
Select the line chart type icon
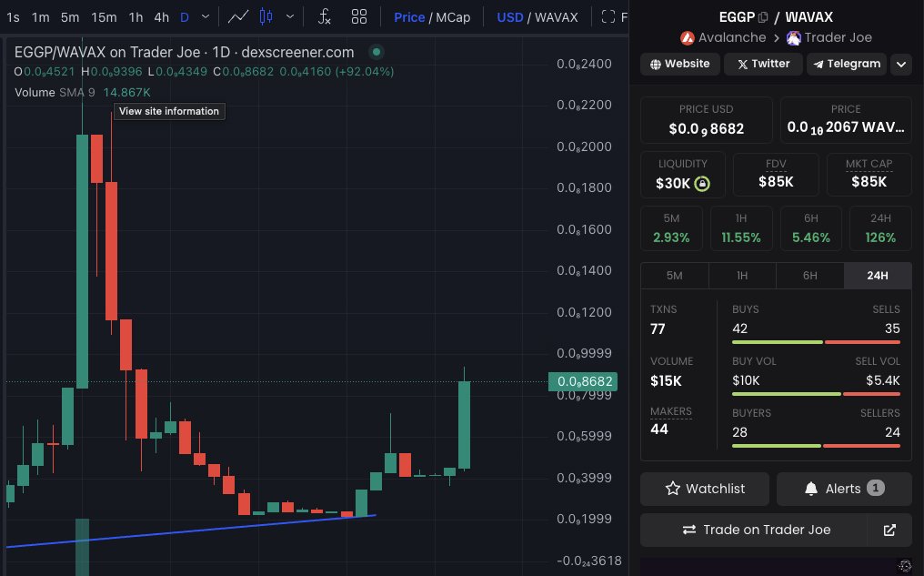point(238,17)
